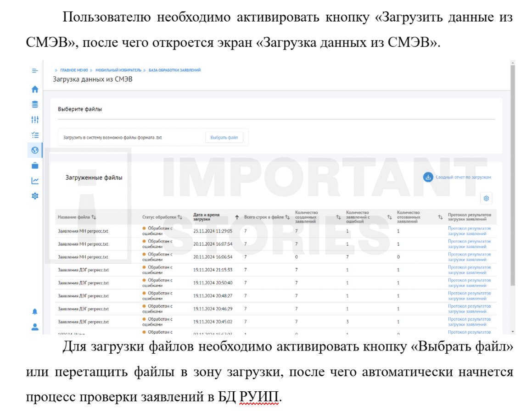The image size is (532, 411).
Task: Go to БАЗА ОБРАБОТКИ ЗАЯВЛЕНИЙ breadcrumb
Action: 174,70
